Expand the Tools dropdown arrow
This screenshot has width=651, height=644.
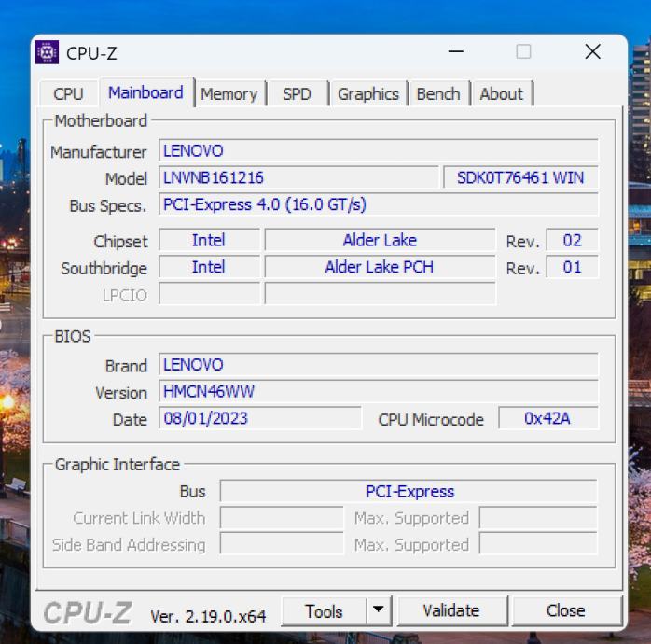tap(379, 609)
